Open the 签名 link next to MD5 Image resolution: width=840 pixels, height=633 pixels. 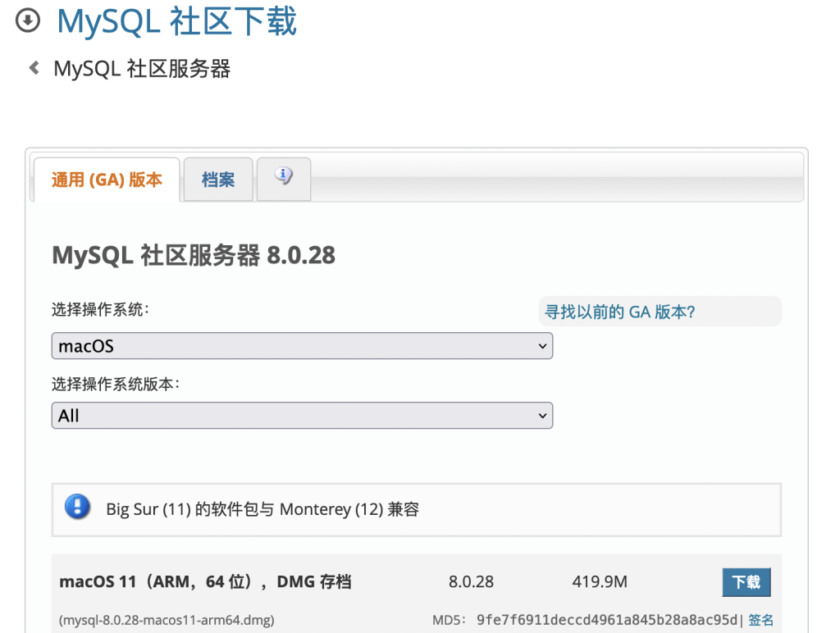(x=760, y=620)
